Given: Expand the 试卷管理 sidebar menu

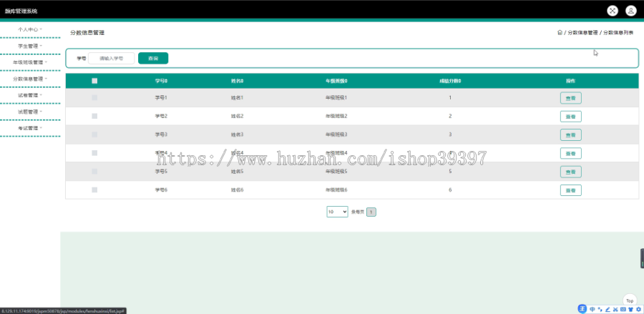Looking at the screenshot, I should coord(30,95).
